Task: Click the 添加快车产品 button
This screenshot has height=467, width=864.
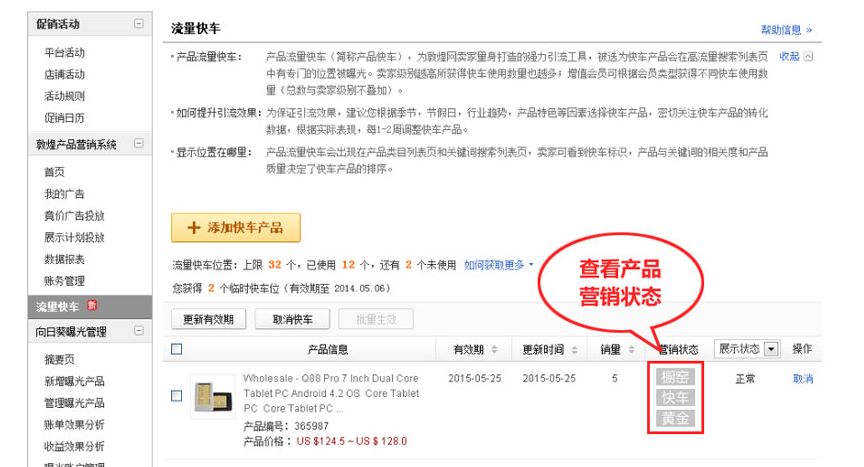Action: pos(236,227)
